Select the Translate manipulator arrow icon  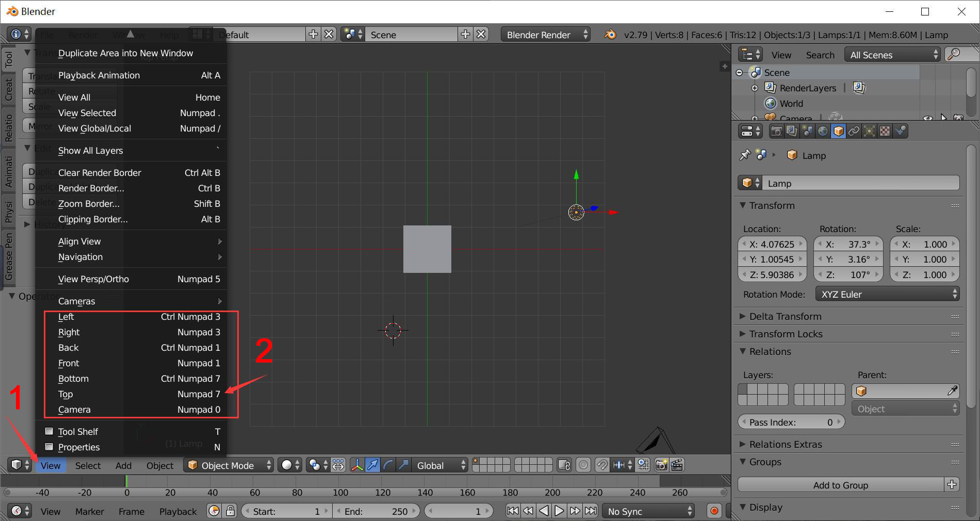point(372,465)
